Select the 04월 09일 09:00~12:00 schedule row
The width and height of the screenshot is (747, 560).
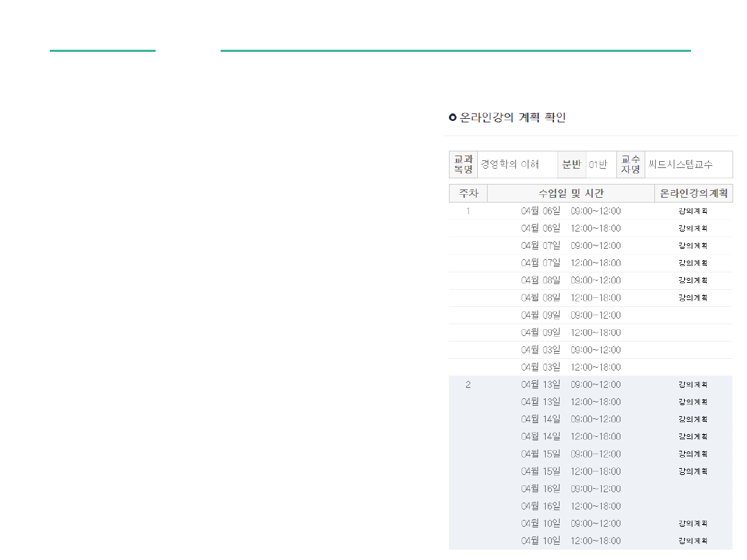coord(571,315)
